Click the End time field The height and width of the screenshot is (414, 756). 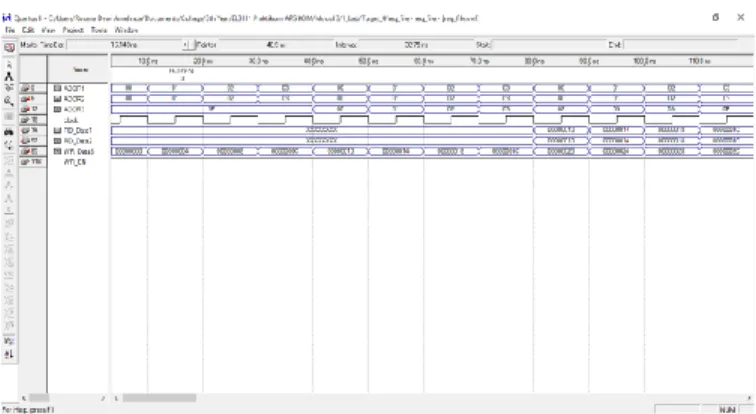681,45
